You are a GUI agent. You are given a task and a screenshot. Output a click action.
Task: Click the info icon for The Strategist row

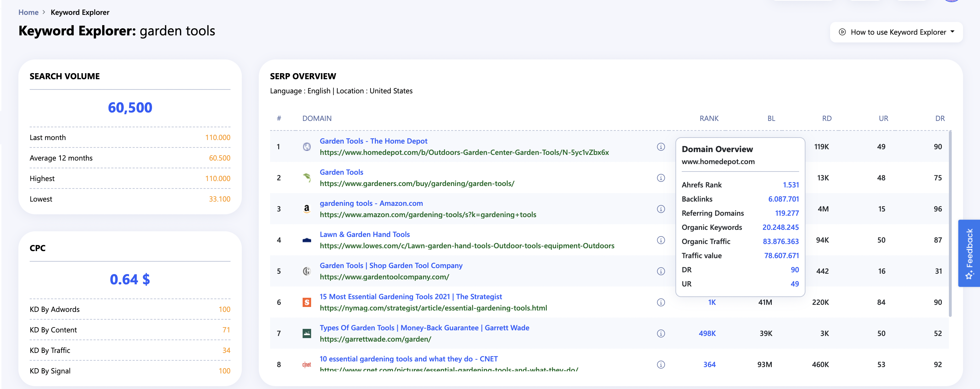pyautogui.click(x=661, y=302)
